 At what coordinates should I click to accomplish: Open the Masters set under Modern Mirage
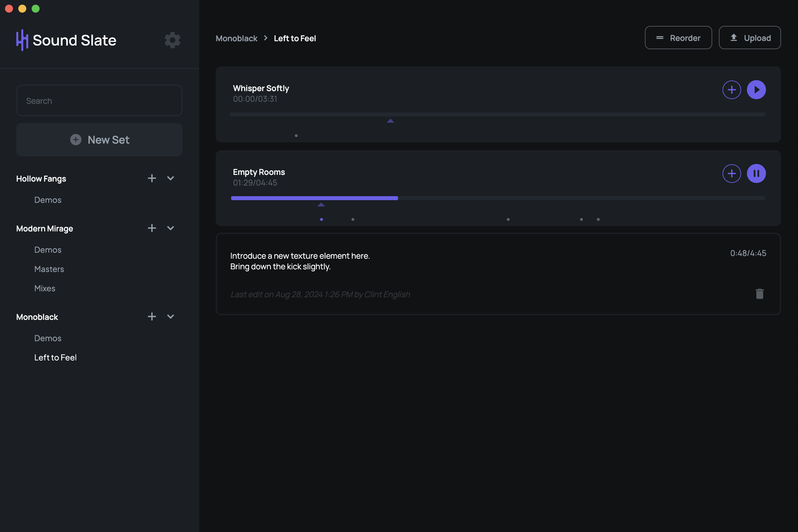pyautogui.click(x=49, y=269)
